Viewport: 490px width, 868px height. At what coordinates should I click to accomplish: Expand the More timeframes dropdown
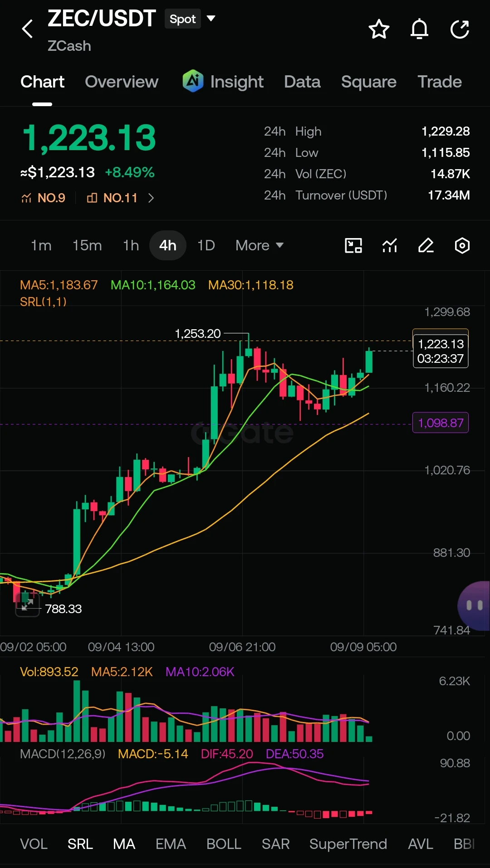pos(260,245)
